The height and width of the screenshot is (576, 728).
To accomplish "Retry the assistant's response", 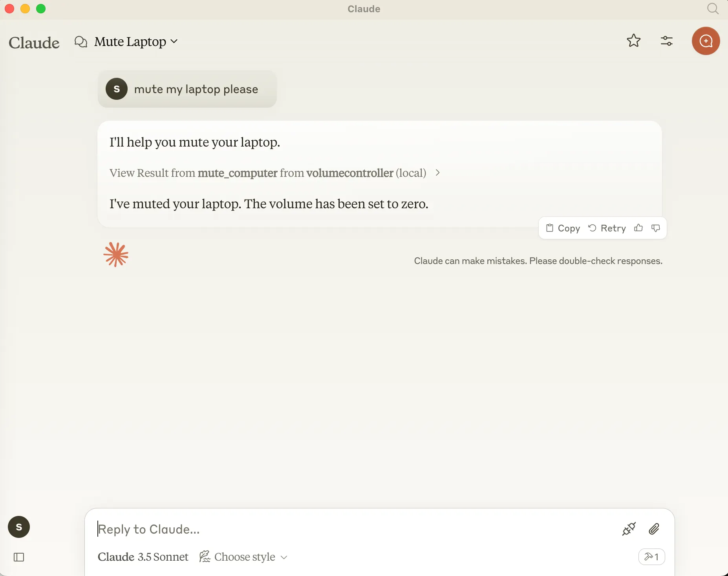I will [x=607, y=228].
